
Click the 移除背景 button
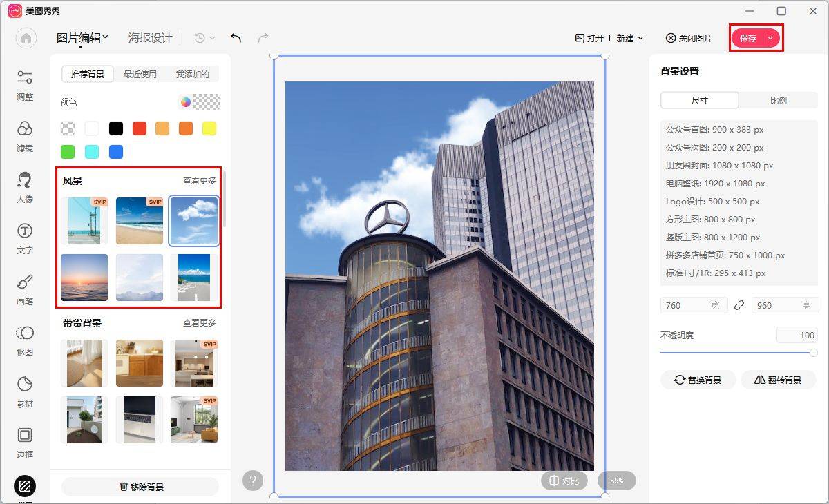tap(140, 487)
